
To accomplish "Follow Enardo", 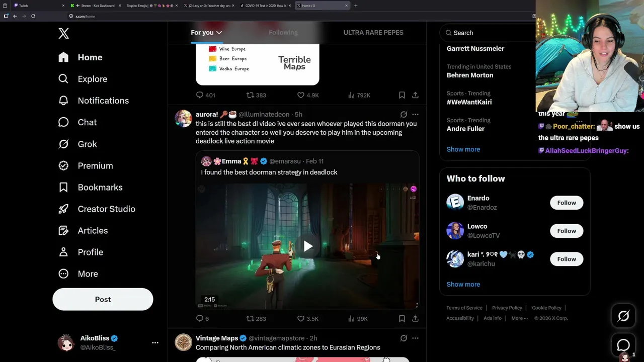I will [567, 203].
